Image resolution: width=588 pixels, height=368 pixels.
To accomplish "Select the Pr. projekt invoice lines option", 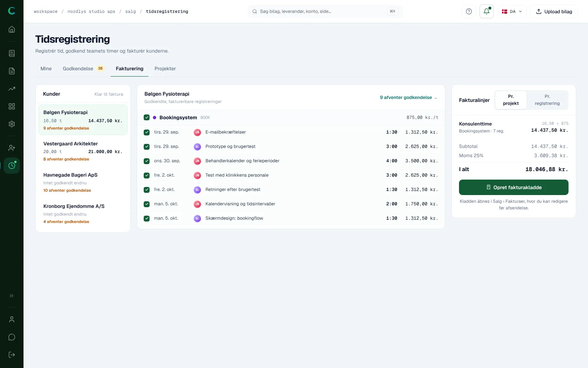I will (x=511, y=100).
